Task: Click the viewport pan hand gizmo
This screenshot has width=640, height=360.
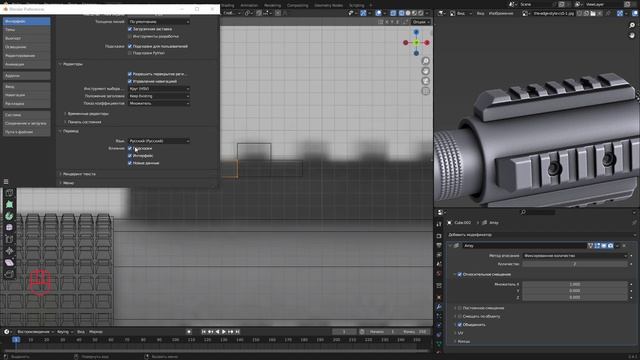Action: click(425, 71)
